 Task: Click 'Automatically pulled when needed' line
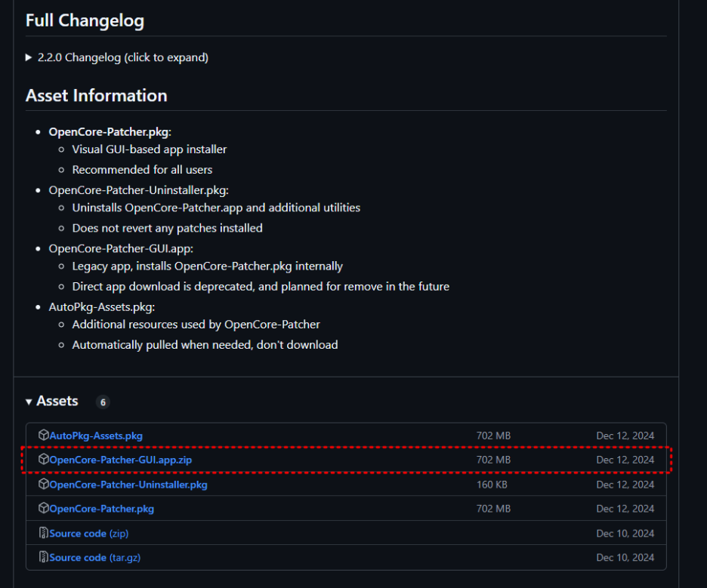(205, 345)
